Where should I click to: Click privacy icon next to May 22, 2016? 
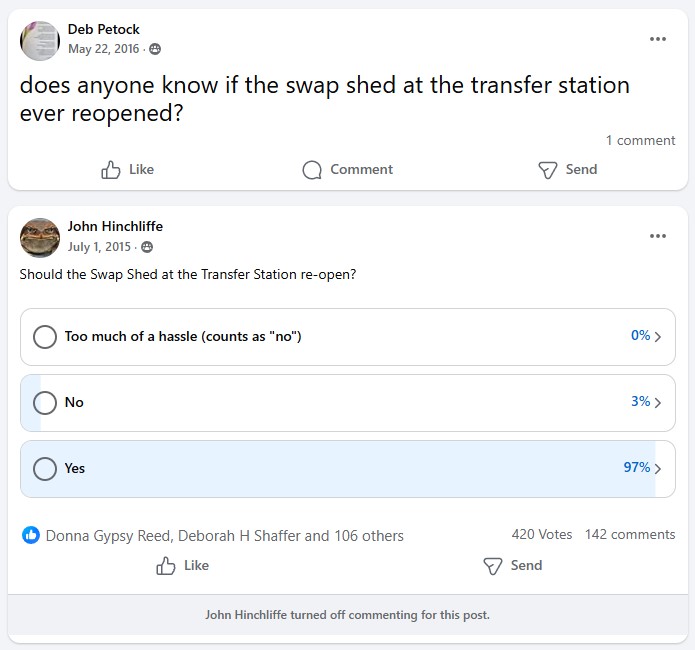point(155,49)
